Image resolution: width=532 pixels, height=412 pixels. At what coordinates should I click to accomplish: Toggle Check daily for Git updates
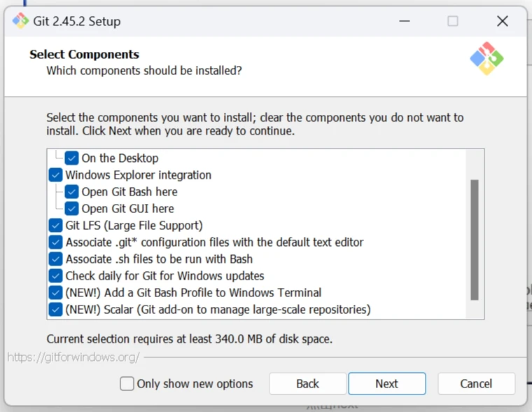pos(56,276)
